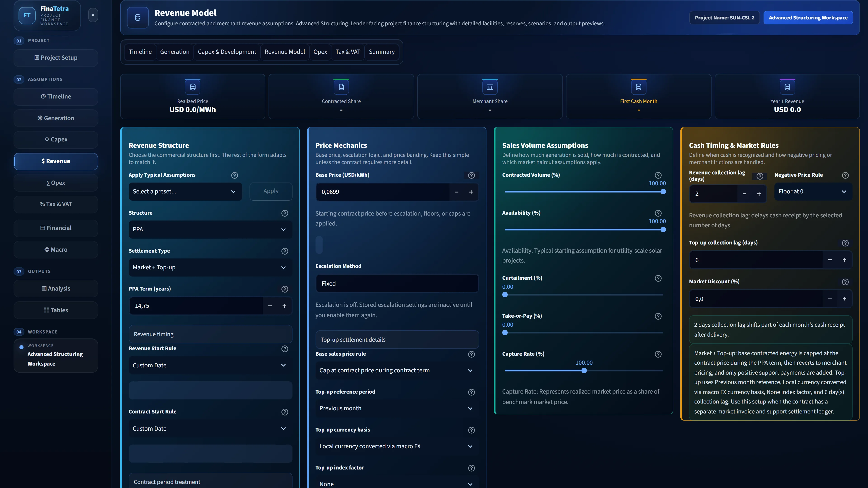Viewport: 868px width, 488px height.
Task: Switch to the Summary tab
Action: click(381, 52)
